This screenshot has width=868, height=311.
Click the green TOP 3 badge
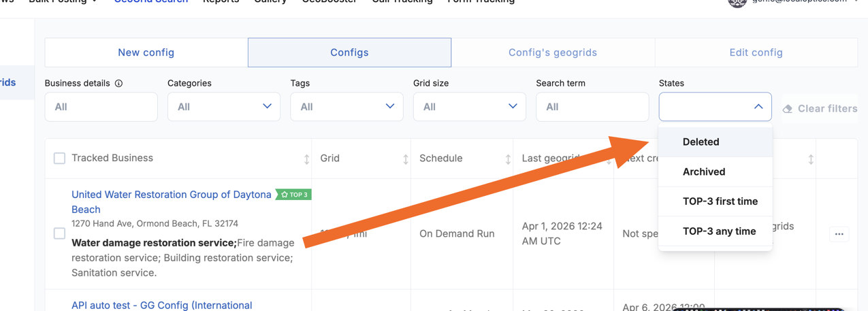(x=293, y=195)
